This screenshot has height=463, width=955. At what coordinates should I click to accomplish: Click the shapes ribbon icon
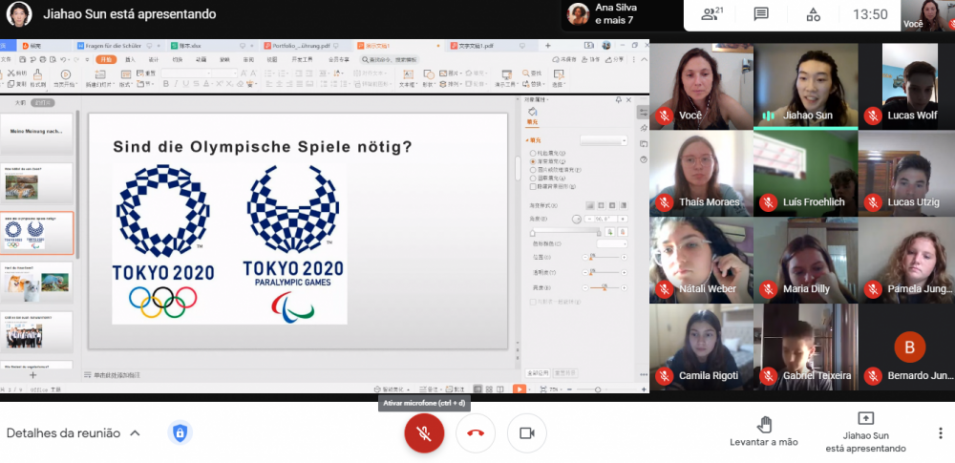429,74
